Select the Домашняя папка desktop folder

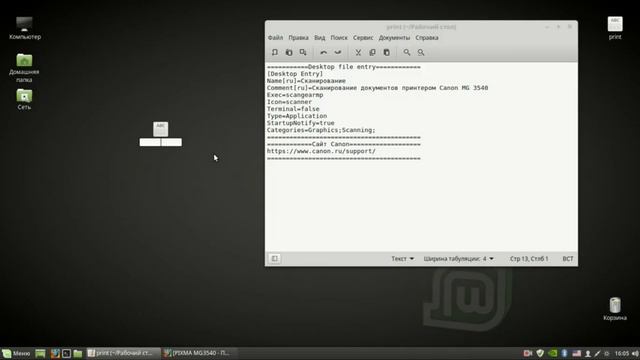(x=24, y=68)
